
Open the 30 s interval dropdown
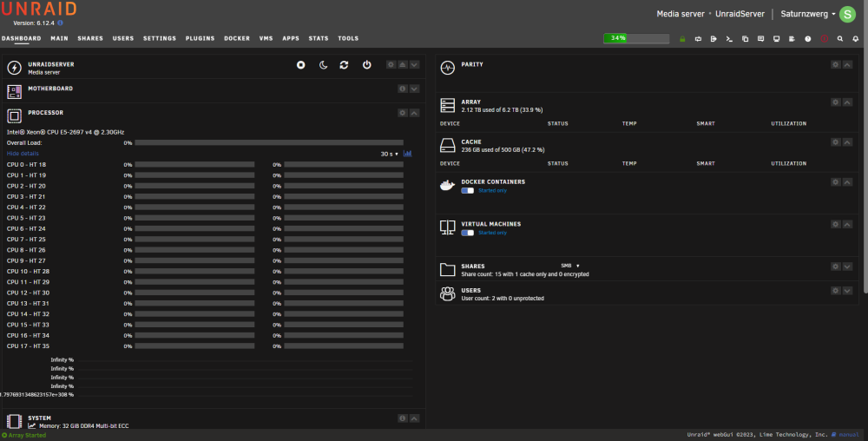pos(389,154)
